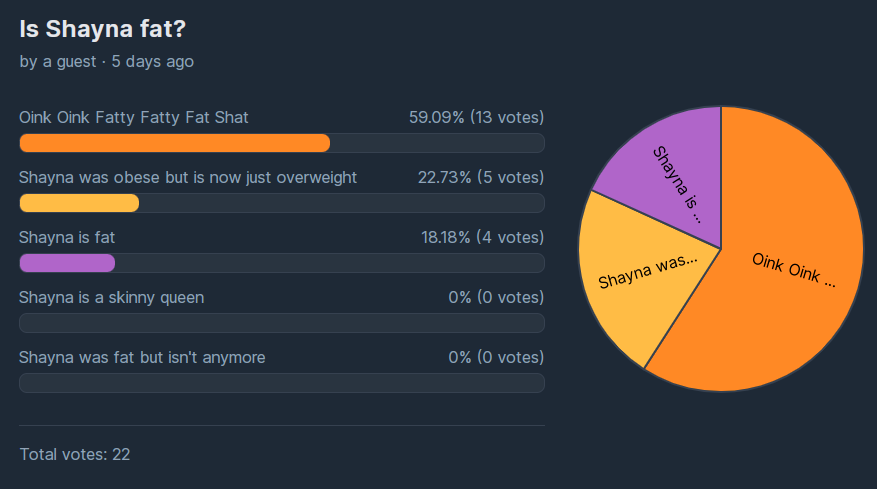The width and height of the screenshot is (877, 489).
Task: Click the '5 days ago' timestamp
Action: (x=153, y=62)
